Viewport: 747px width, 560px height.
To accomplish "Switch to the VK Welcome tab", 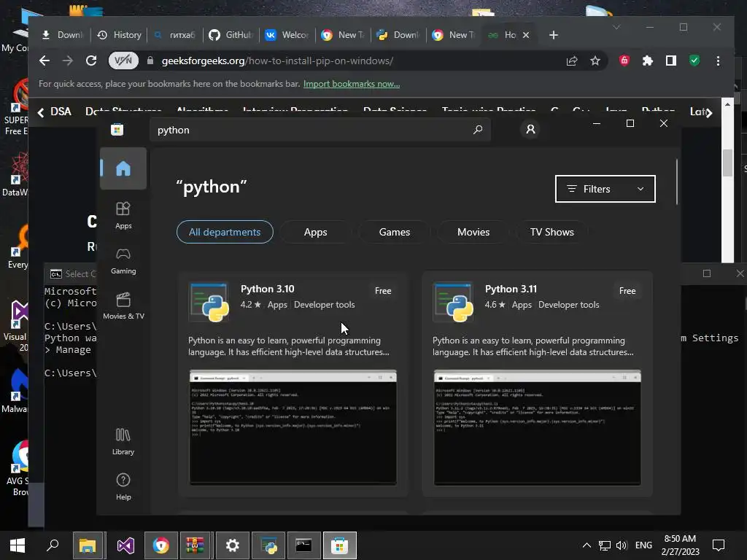I will (x=287, y=35).
